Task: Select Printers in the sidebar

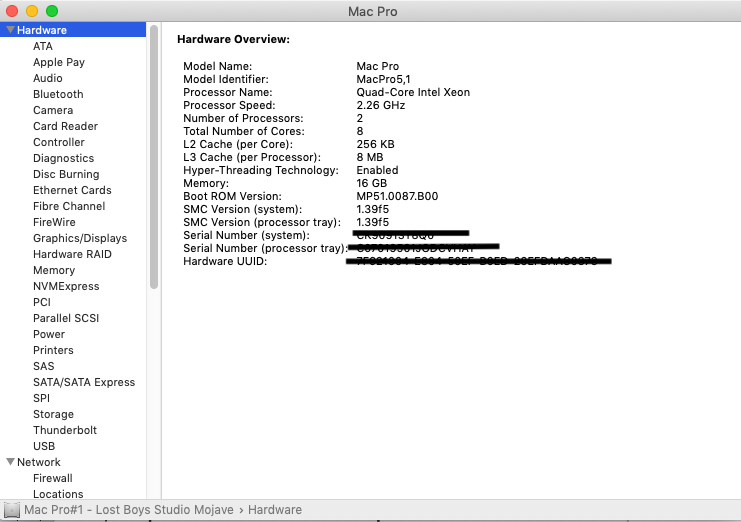Action: (53, 350)
